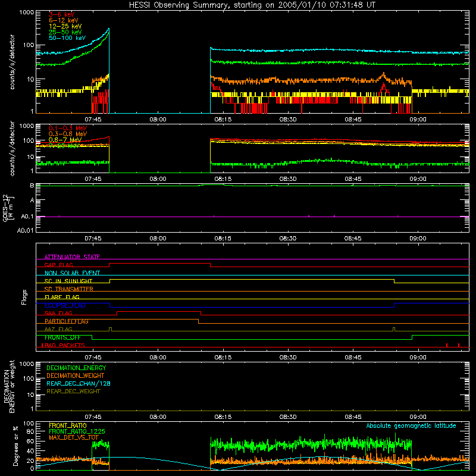
Task: Click the DECIMATION_ENERGY legend entry
Action: tap(76, 368)
